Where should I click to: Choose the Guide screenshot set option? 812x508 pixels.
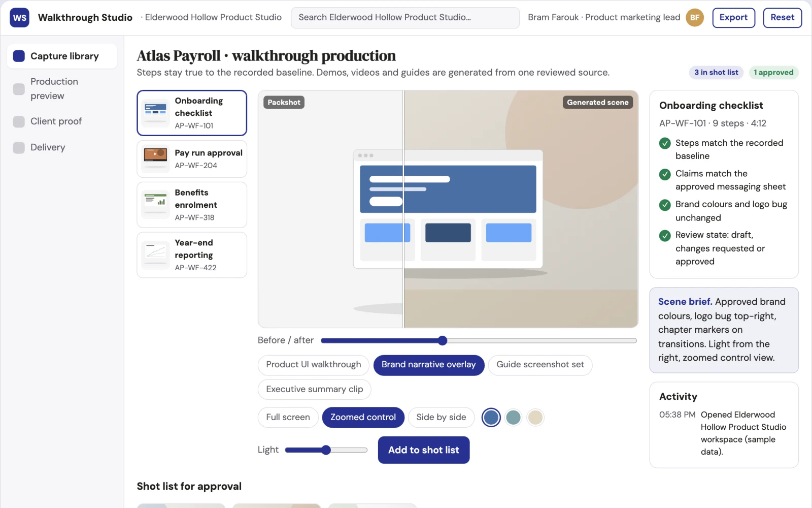click(x=540, y=365)
